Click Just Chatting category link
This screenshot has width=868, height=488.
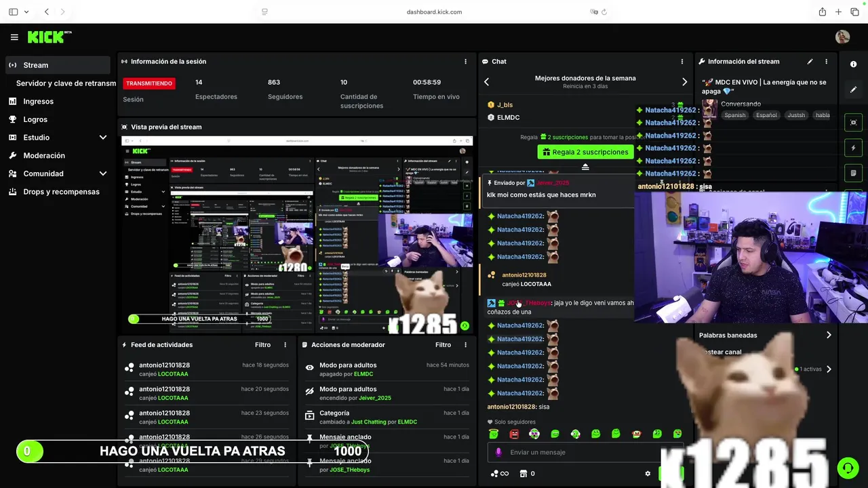(x=369, y=422)
